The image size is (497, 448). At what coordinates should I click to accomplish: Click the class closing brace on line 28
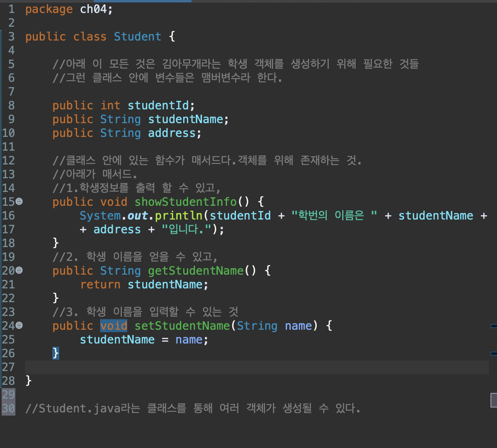pos(28,381)
